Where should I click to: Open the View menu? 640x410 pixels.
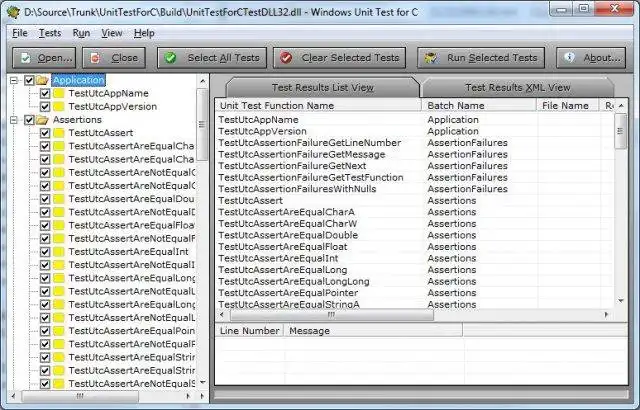tap(112, 33)
